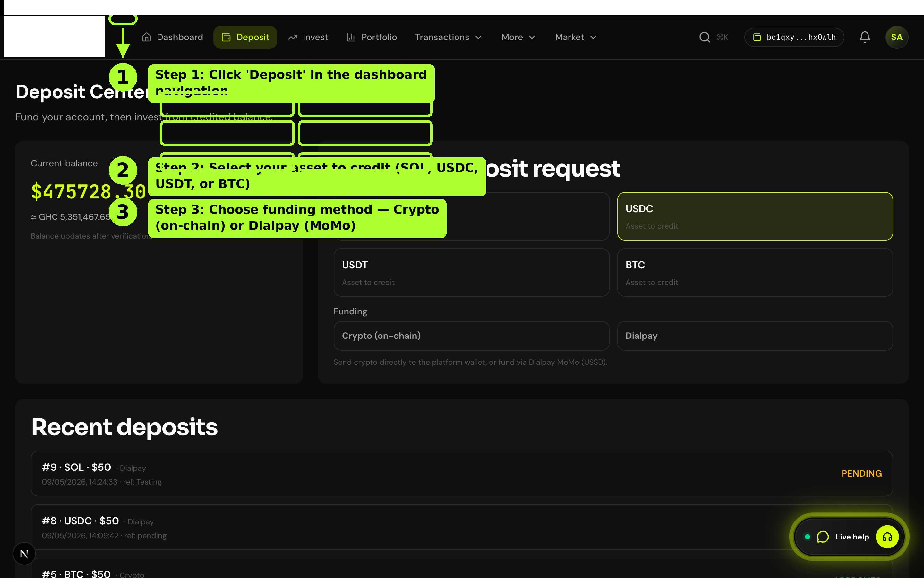
Task: Select USDC asset to credit
Action: pyautogui.click(x=755, y=216)
